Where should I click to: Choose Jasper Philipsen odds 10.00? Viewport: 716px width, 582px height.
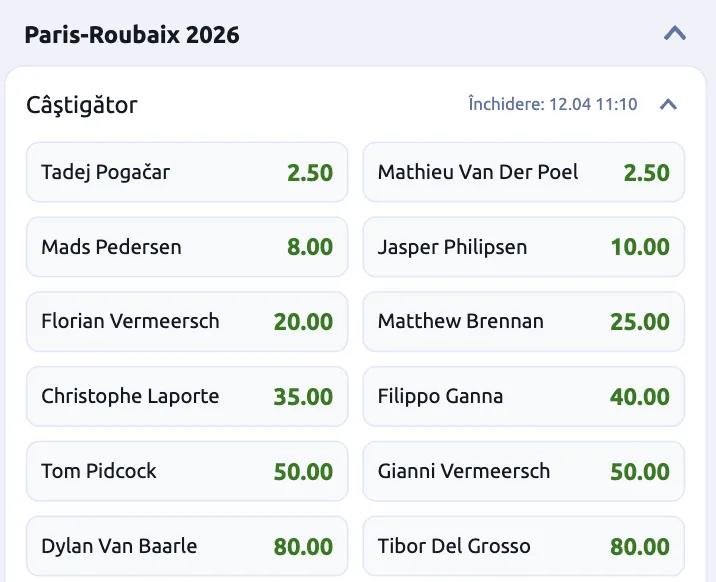(523, 247)
